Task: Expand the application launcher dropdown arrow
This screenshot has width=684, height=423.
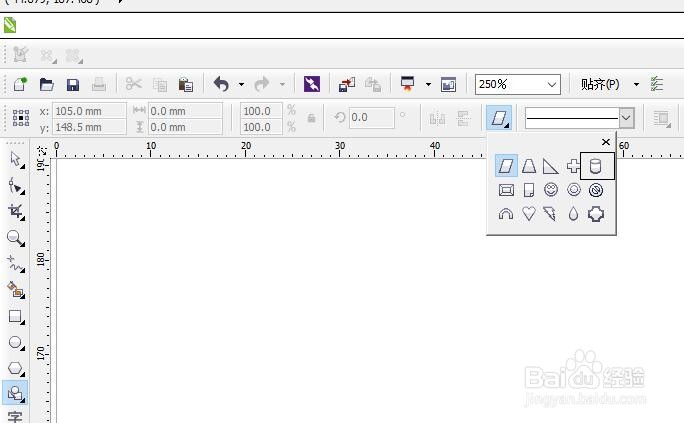Action: click(428, 84)
